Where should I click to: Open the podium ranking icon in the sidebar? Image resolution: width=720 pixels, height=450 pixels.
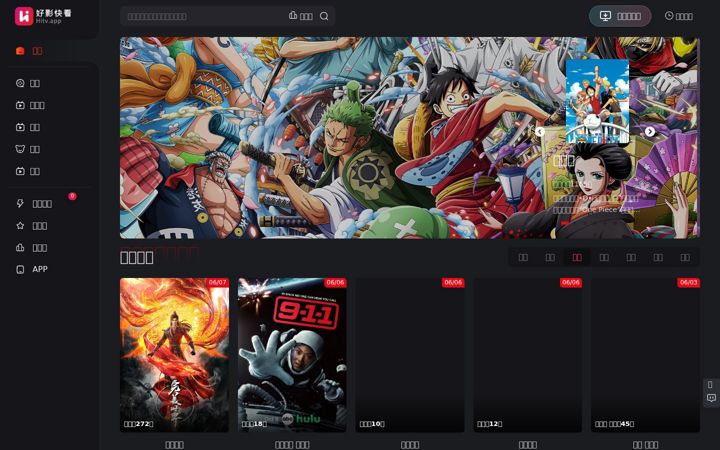click(20, 248)
